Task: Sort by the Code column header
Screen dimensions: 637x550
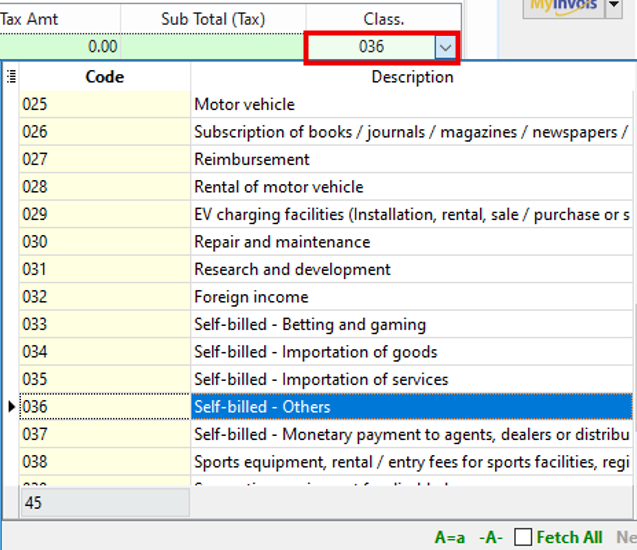Action: (105, 76)
